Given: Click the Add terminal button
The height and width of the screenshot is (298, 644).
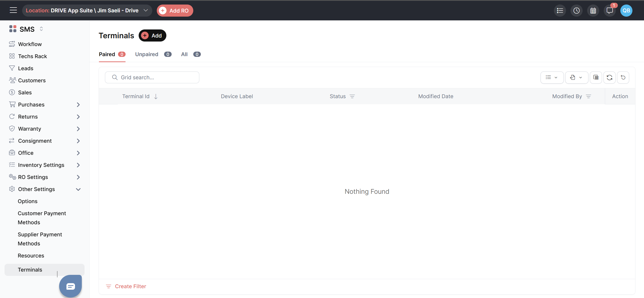Looking at the screenshot, I should tap(152, 36).
